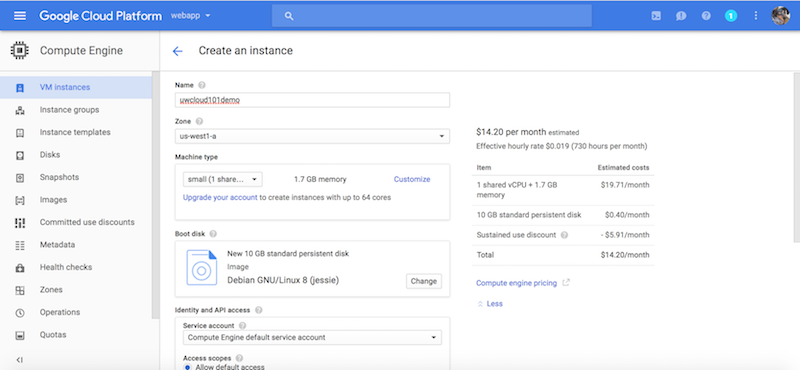Click the Committed use discounts icon

(x=20, y=223)
